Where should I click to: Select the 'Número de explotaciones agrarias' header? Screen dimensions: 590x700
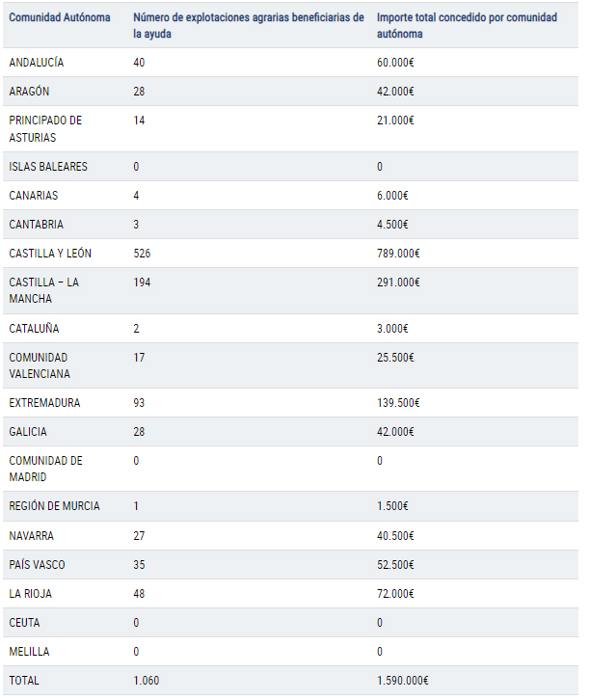click(x=248, y=25)
